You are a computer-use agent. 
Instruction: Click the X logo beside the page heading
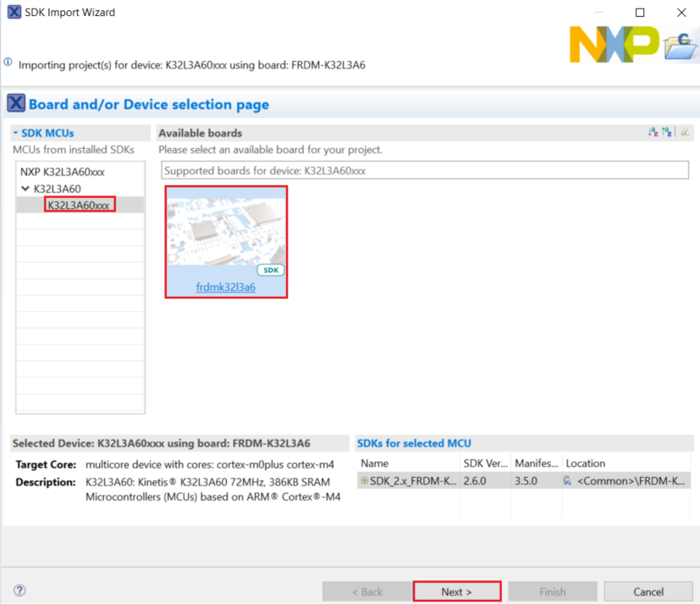16,103
